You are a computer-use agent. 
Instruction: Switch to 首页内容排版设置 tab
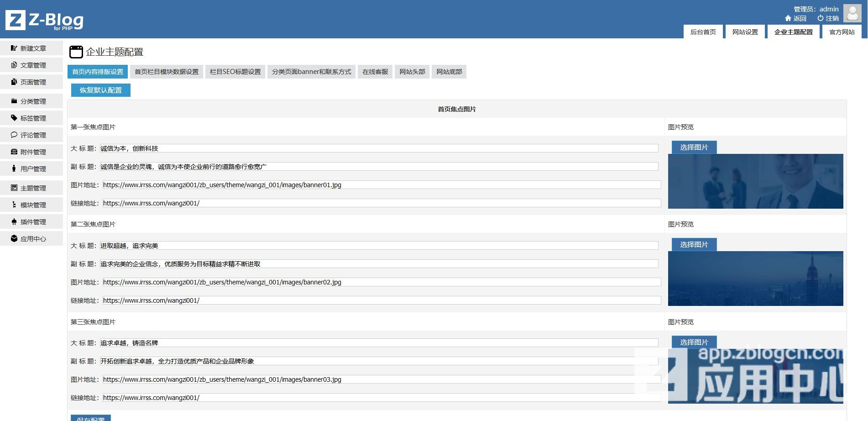point(98,72)
